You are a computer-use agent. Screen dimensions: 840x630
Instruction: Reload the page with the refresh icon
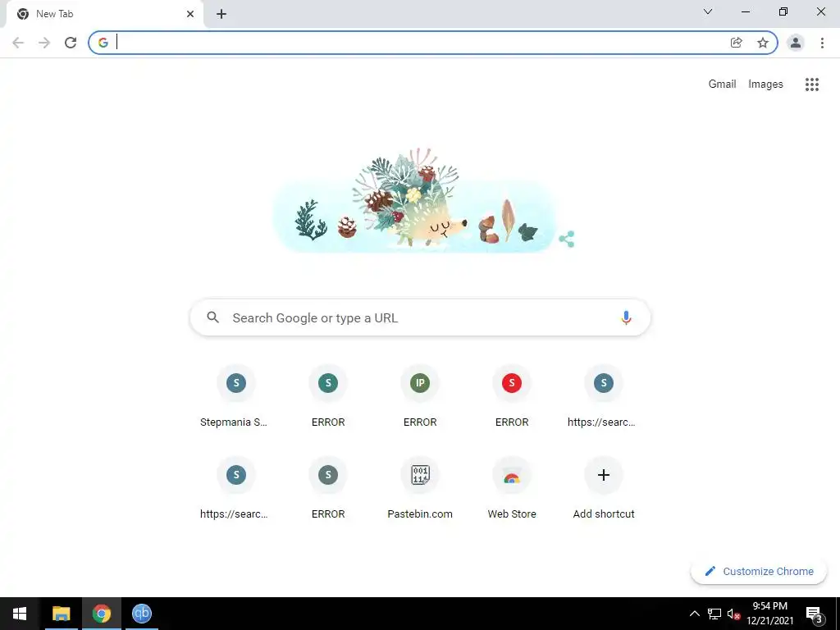pyautogui.click(x=71, y=43)
